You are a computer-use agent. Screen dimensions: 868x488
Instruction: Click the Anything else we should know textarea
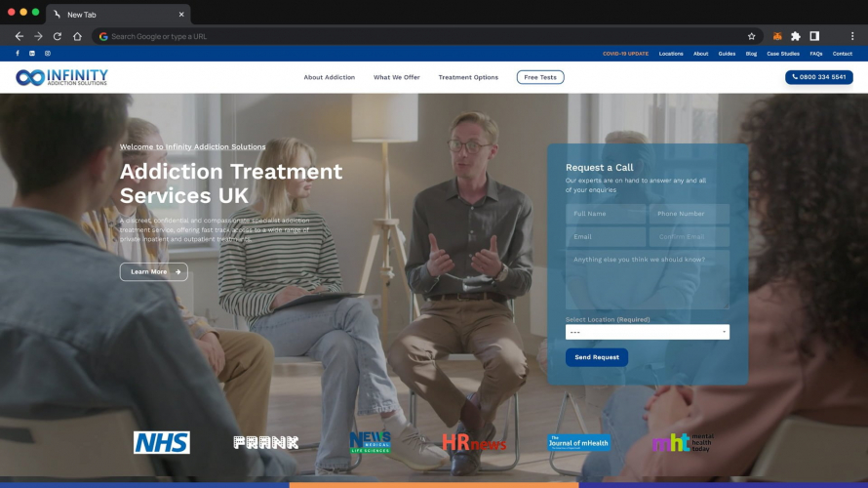coord(648,280)
